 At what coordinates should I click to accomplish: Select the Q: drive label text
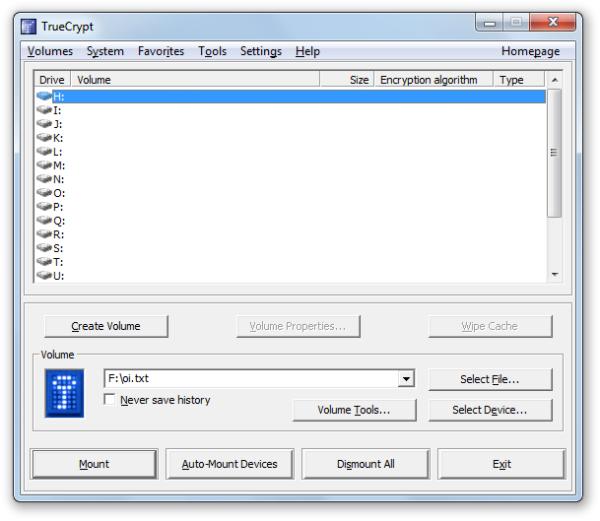(x=59, y=221)
